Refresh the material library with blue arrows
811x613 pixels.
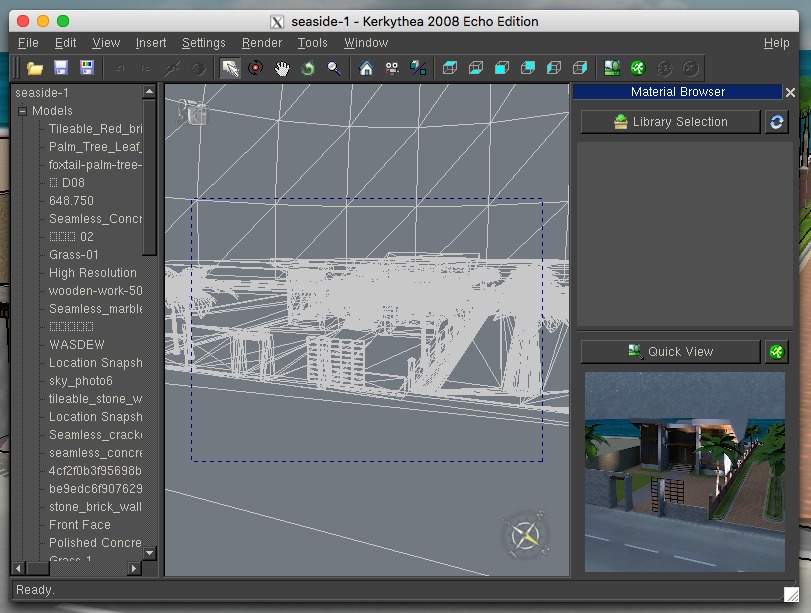(776, 122)
